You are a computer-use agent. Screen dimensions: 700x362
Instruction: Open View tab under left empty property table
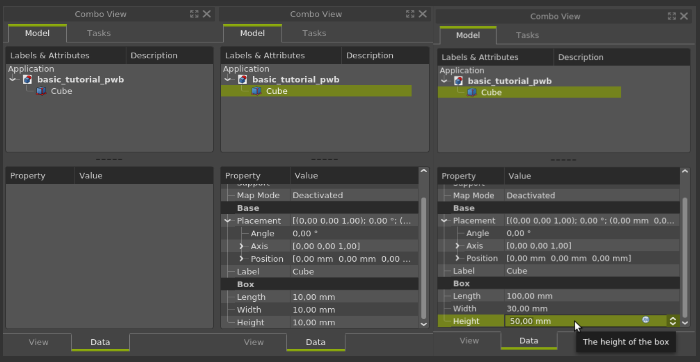[38, 342]
